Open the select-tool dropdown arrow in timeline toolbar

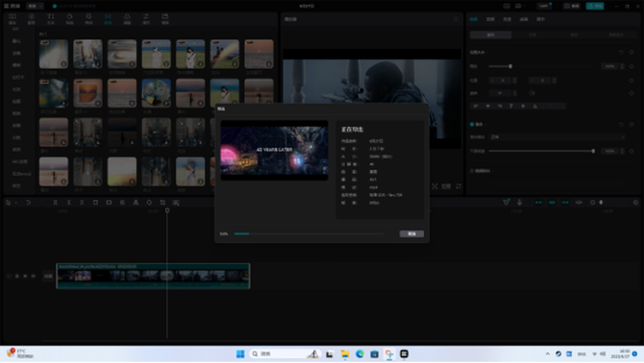pyautogui.click(x=16, y=203)
